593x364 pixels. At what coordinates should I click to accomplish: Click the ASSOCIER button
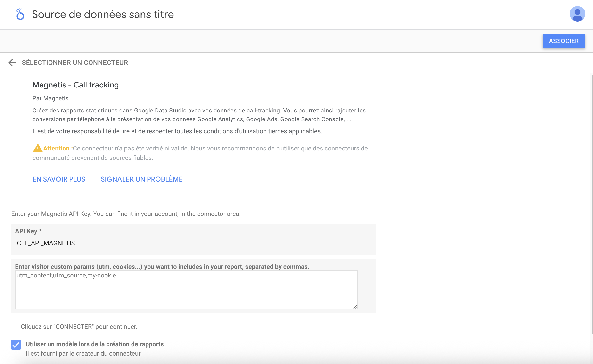(563, 41)
